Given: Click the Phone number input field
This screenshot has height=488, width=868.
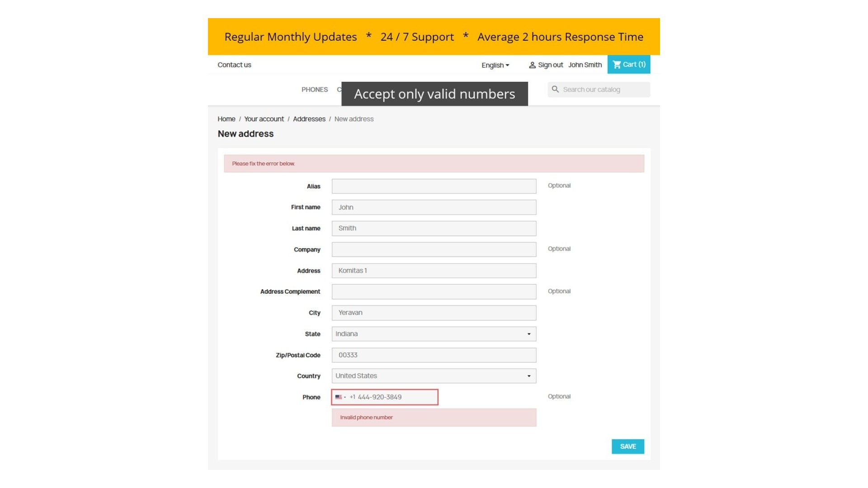Looking at the screenshot, I should 391,397.
